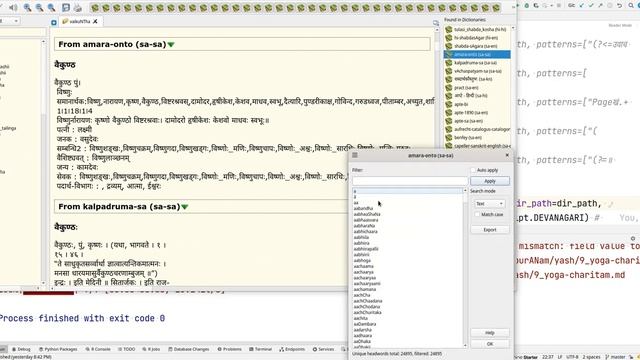The width and height of the screenshot is (640, 360).
Task: Select pract (sa-en) dictionary
Action: point(466,88)
